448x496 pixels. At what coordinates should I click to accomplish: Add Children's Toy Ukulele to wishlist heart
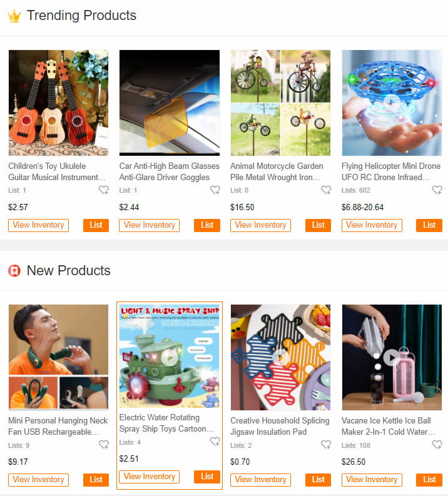pyautogui.click(x=104, y=190)
